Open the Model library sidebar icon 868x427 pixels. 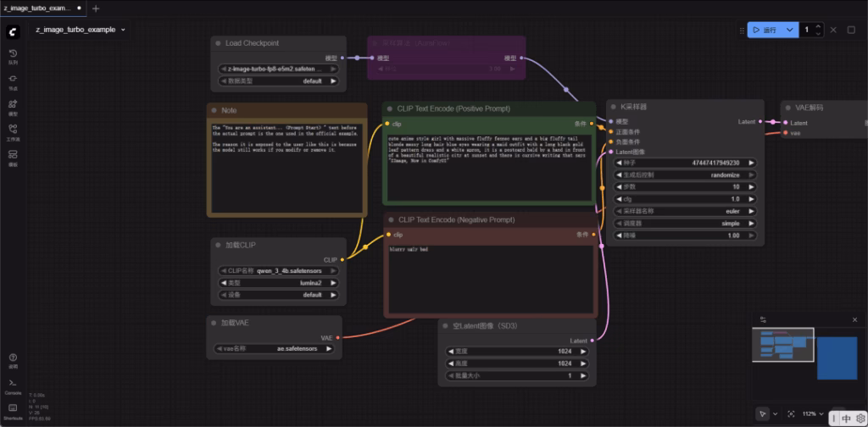(13, 106)
